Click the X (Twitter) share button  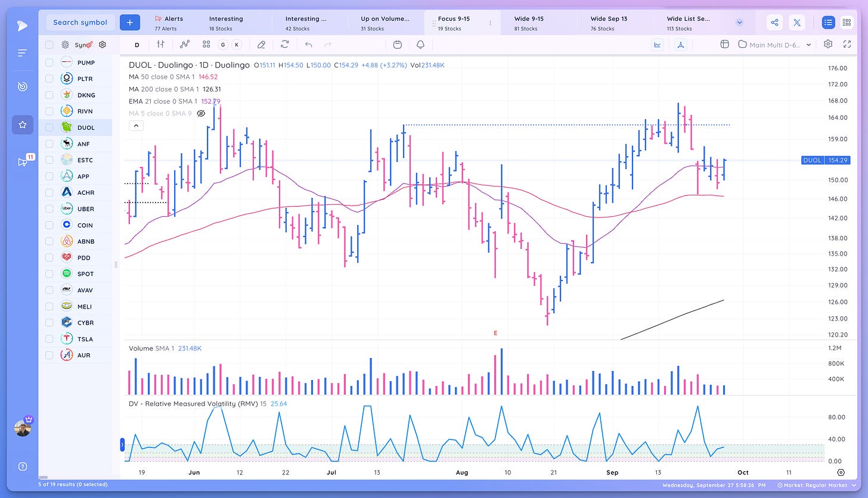pos(797,23)
